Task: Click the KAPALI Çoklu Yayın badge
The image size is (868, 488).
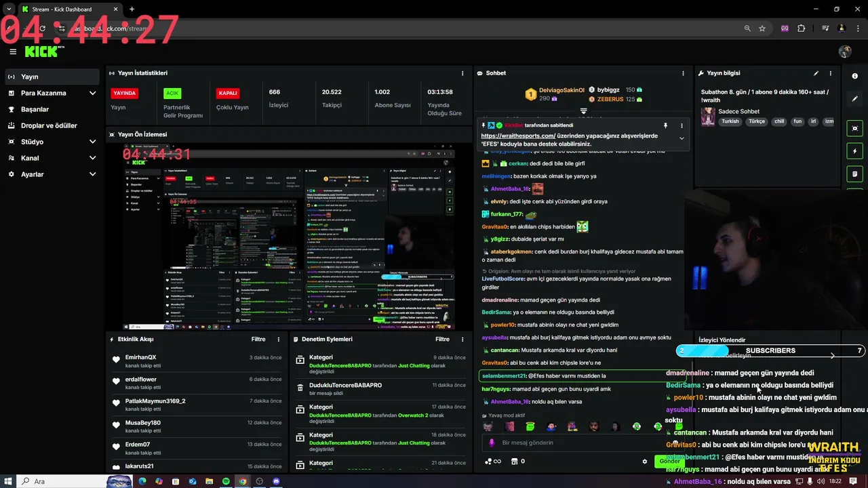Action: coord(227,93)
